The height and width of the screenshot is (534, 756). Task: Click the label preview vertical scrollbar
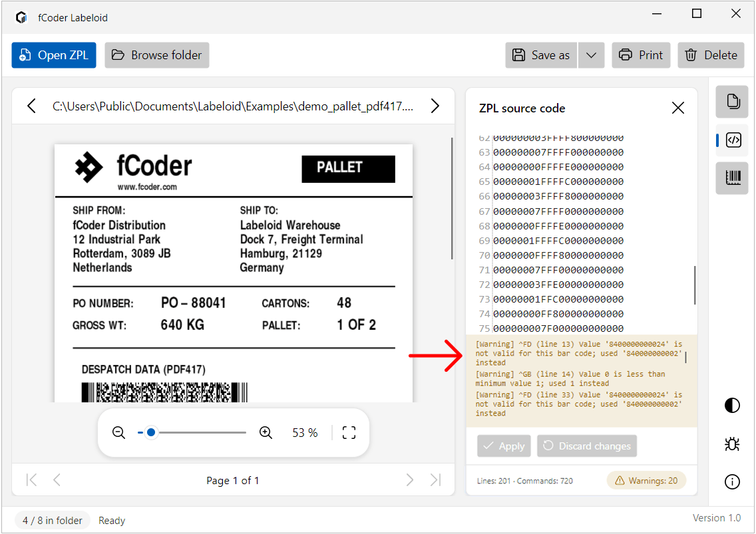tap(452, 198)
